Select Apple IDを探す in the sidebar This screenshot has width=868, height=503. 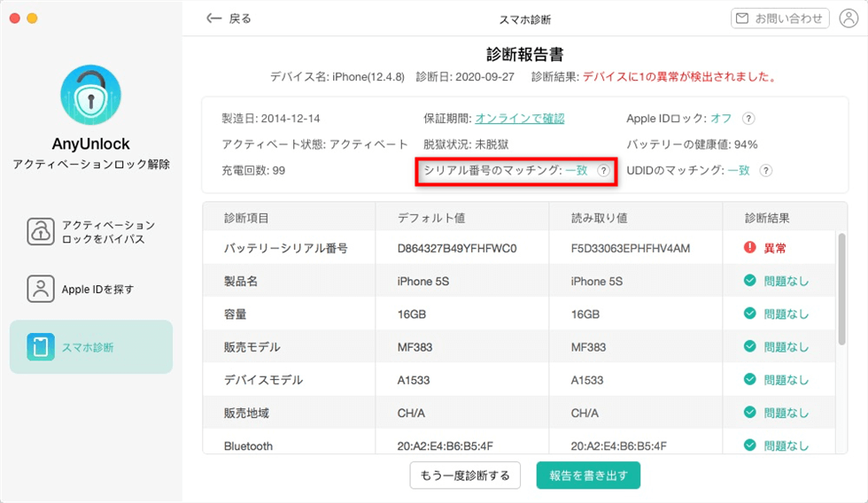pos(90,290)
